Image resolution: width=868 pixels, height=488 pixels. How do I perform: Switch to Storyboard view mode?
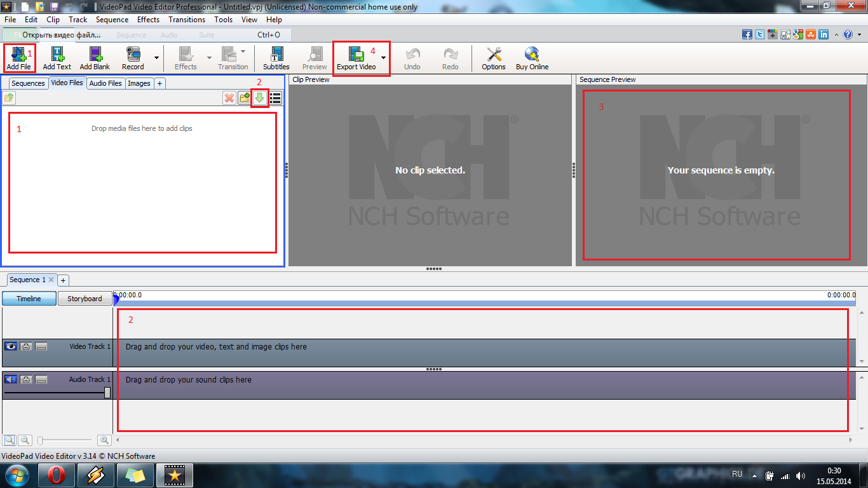(85, 299)
